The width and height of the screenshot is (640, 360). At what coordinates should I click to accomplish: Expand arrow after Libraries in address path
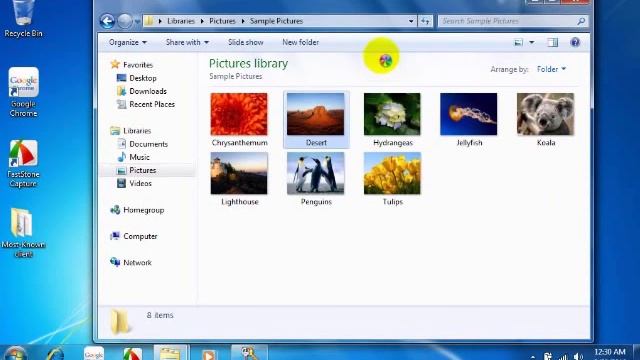[x=202, y=21]
